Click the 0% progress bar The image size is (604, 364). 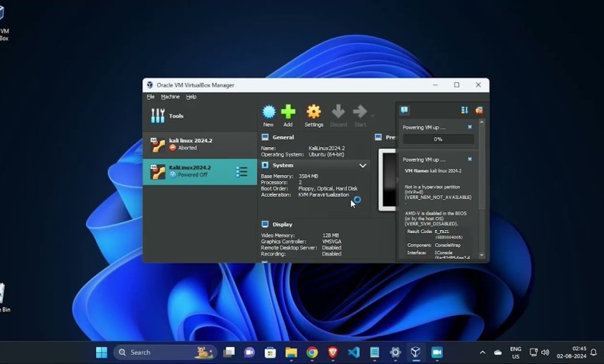tap(438, 139)
